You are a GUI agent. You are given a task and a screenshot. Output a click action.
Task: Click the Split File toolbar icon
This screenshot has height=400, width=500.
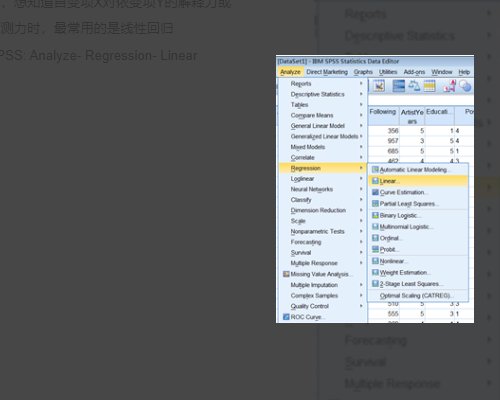click(399, 86)
